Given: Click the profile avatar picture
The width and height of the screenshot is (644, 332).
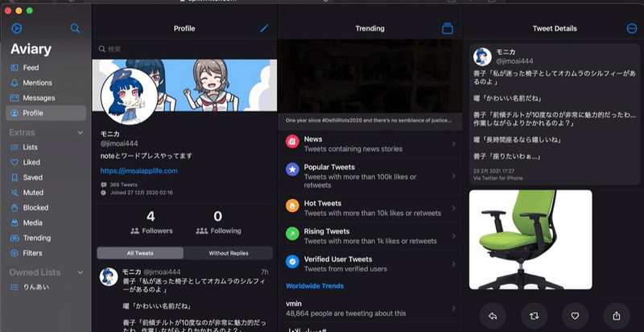Looking at the screenshot, I should click(129, 97).
